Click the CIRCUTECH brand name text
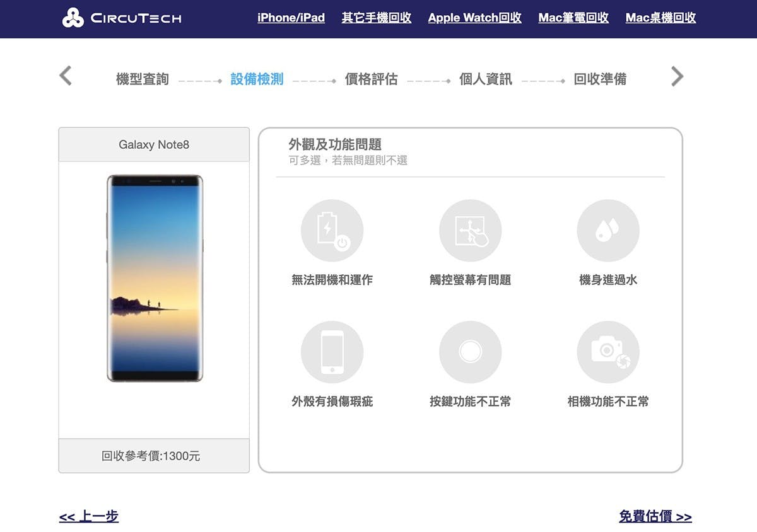 (136, 18)
